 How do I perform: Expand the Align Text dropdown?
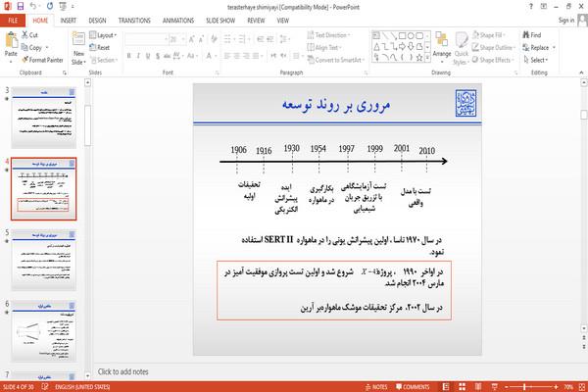pos(324,48)
